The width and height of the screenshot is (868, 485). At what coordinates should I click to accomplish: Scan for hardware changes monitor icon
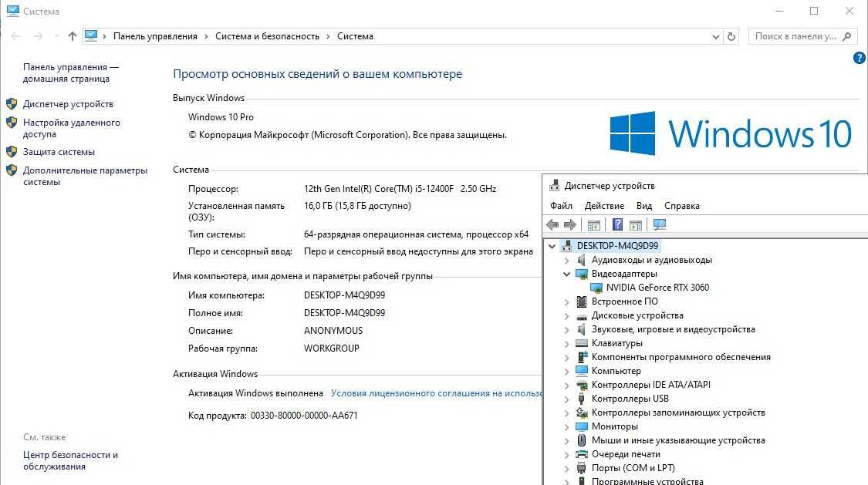[660, 224]
